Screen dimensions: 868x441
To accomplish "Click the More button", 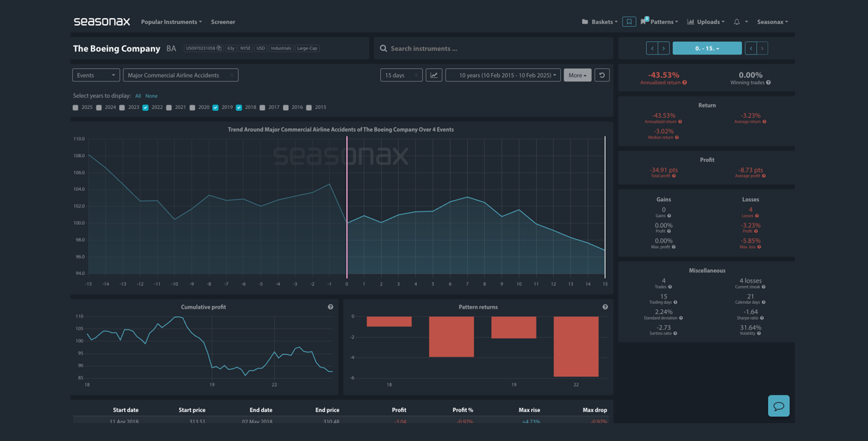I will (x=577, y=75).
